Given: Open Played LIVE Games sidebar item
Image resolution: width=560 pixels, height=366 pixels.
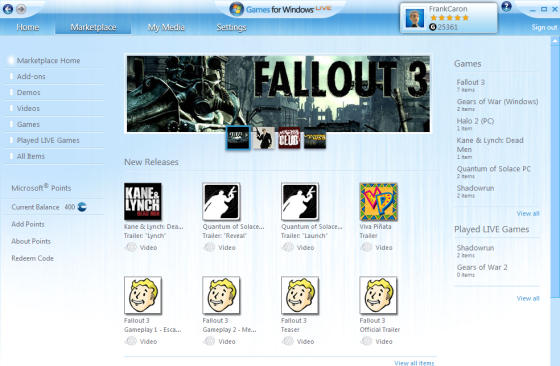Looking at the screenshot, I should coord(48,140).
